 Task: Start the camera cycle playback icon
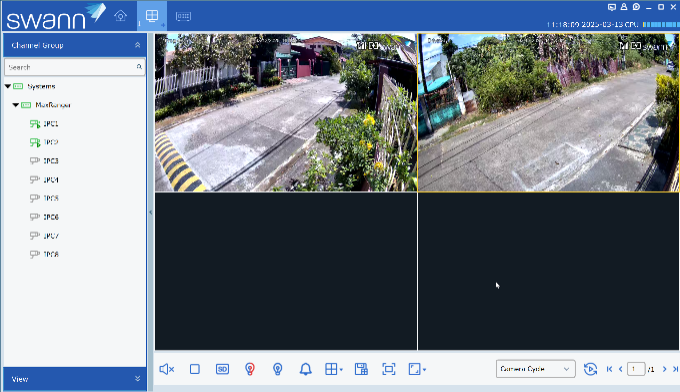590,369
